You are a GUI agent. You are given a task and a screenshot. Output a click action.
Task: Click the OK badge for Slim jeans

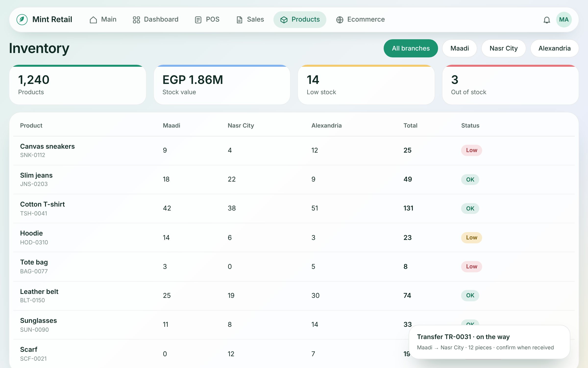470,179
